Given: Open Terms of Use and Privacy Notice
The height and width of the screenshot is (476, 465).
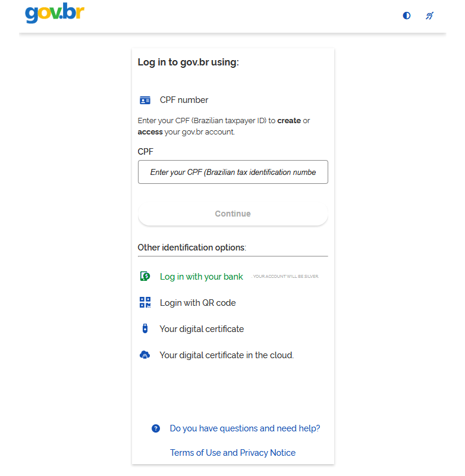Looking at the screenshot, I should point(232,453).
